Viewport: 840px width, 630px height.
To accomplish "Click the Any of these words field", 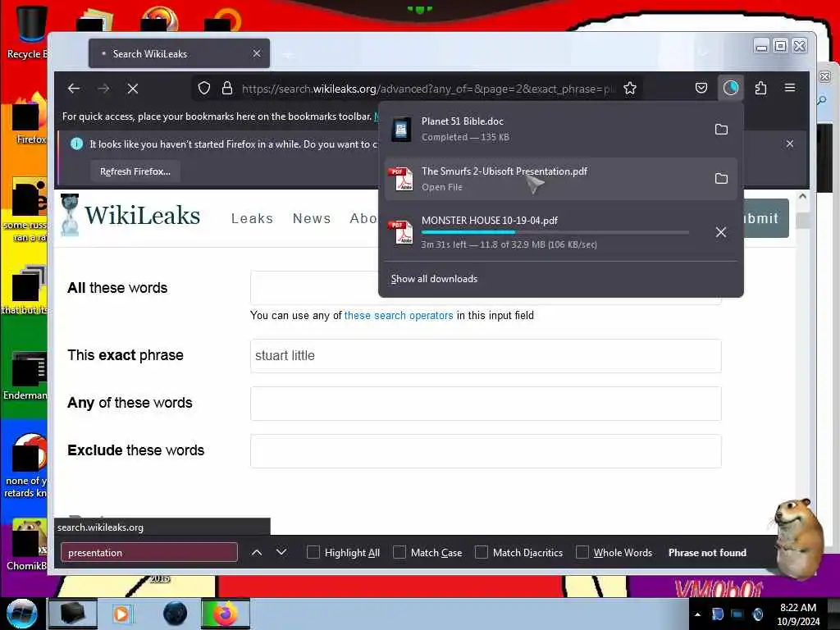I will [x=486, y=404].
